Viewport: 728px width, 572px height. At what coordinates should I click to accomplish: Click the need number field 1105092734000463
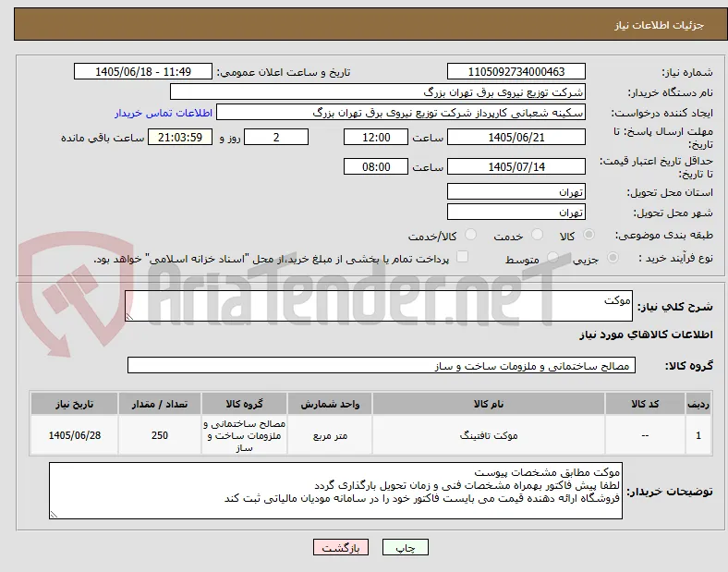(x=516, y=71)
